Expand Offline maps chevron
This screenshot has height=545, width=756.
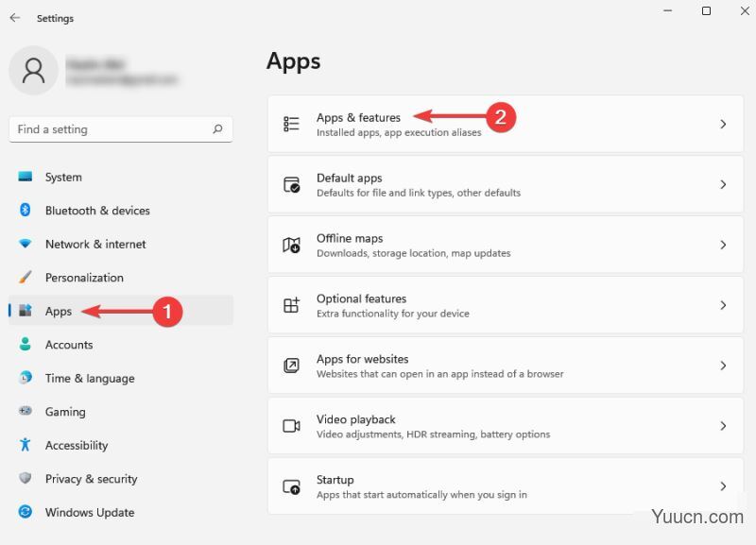(723, 245)
